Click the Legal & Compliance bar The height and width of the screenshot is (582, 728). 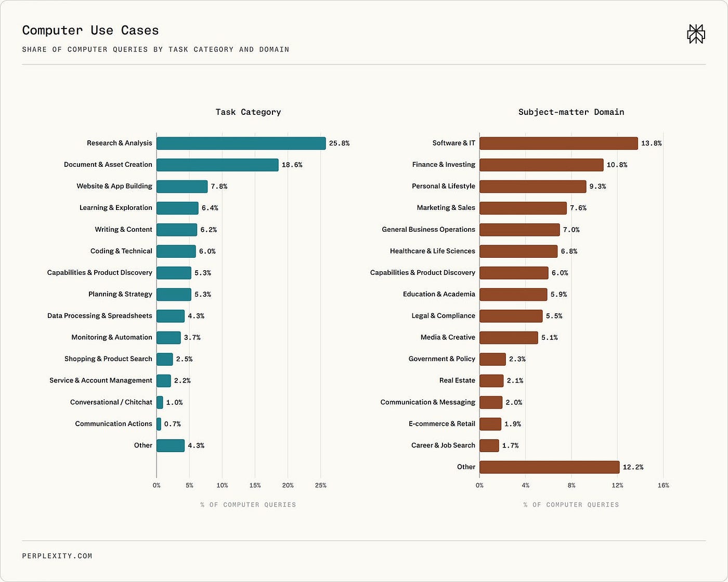511,316
